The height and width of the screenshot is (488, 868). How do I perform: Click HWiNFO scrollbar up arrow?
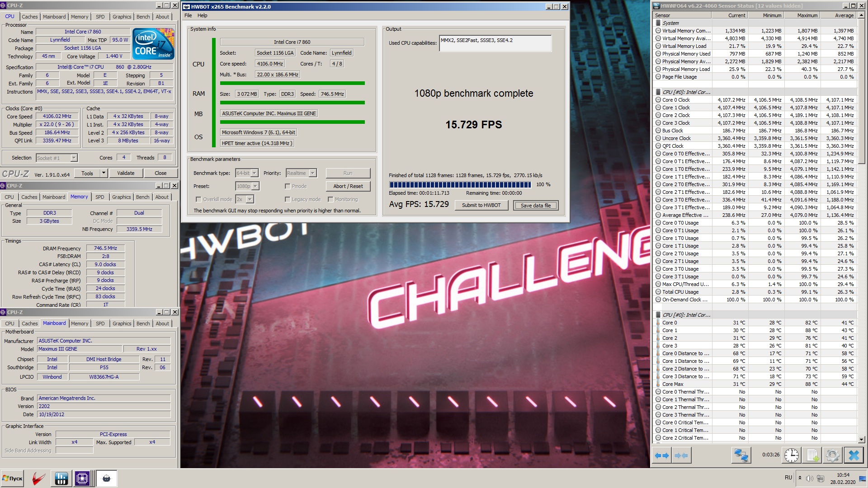point(861,15)
